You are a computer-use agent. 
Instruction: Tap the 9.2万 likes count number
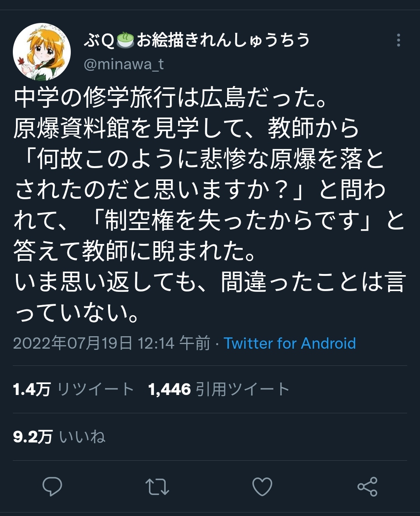[33, 437]
